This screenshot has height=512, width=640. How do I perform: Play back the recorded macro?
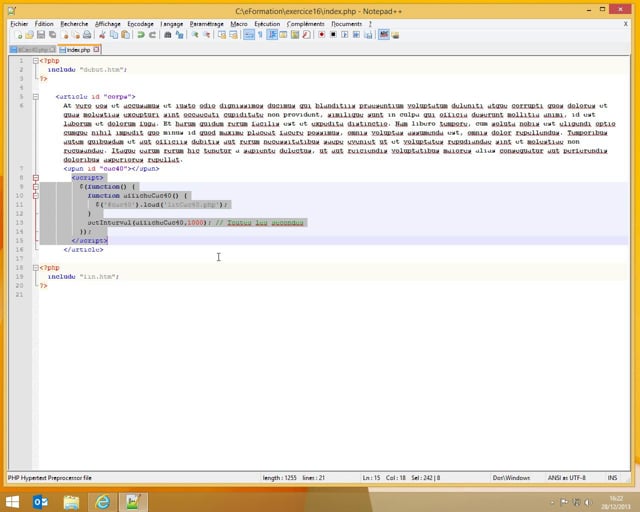(x=345, y=35)
